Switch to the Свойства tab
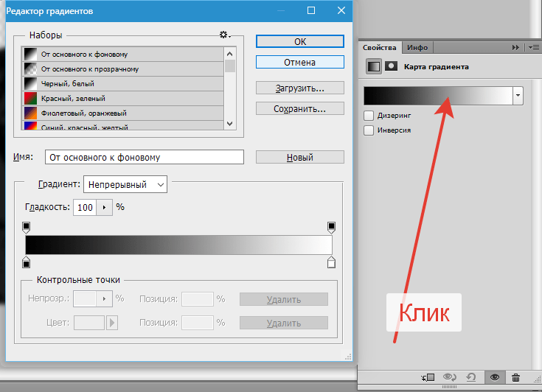Image resolution: width=542 pixels, height=392 pixels. point(379,48)
